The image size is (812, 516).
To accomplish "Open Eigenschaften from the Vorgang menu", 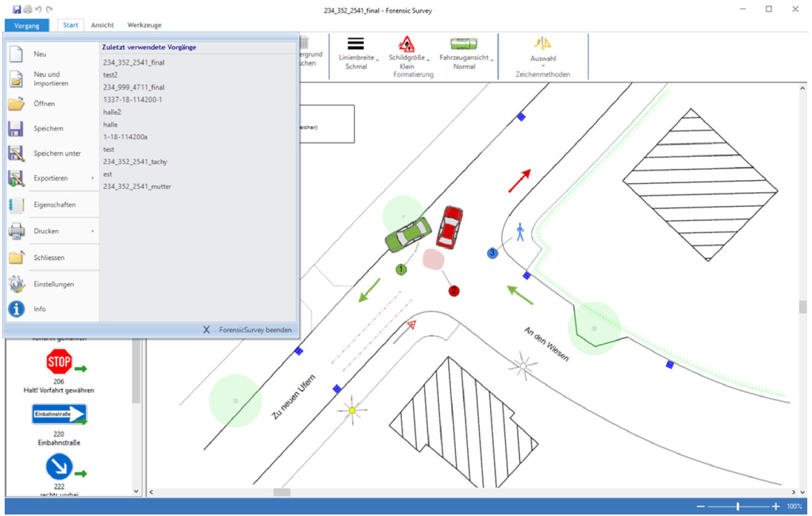I will tap(54, 205).
